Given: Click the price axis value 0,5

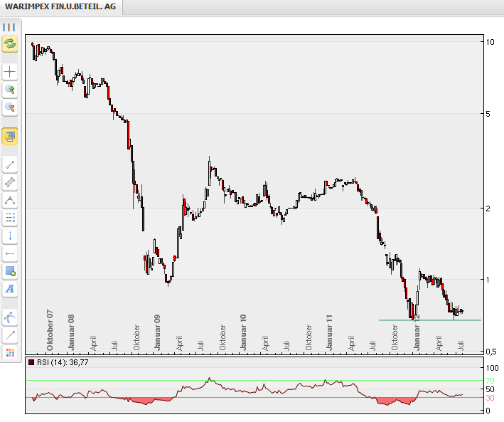Looking at the screenshot, I should pyautogui.click(x=490, y=352).
